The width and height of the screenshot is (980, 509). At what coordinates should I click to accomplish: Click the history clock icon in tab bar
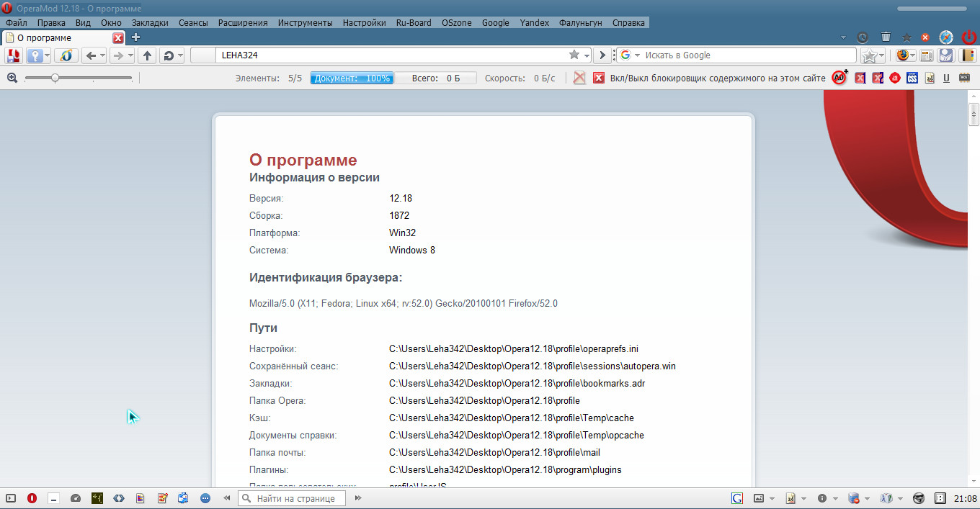(x=863, y=37)
